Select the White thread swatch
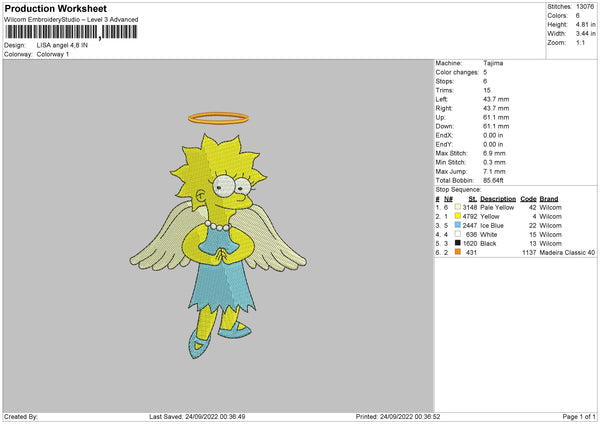 tap(458, 234)
